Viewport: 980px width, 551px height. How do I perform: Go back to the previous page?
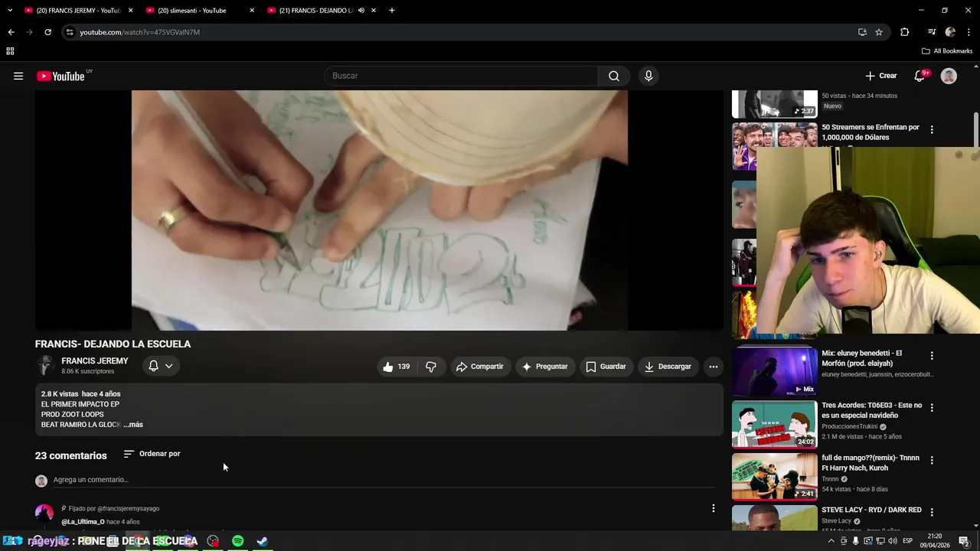click(x=11, y=32)
